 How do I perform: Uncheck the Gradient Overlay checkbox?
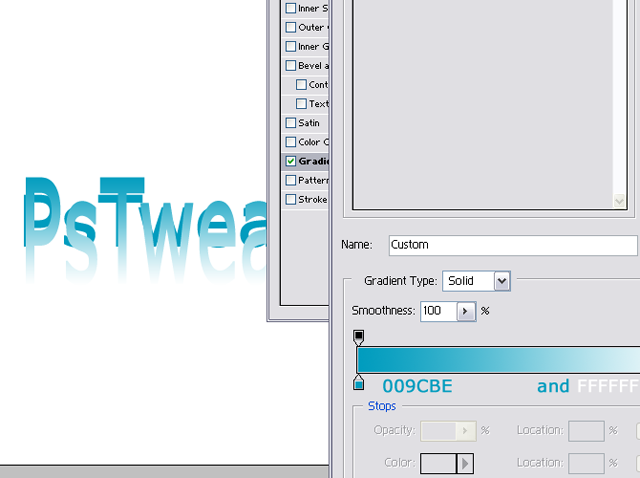(291, 161)
